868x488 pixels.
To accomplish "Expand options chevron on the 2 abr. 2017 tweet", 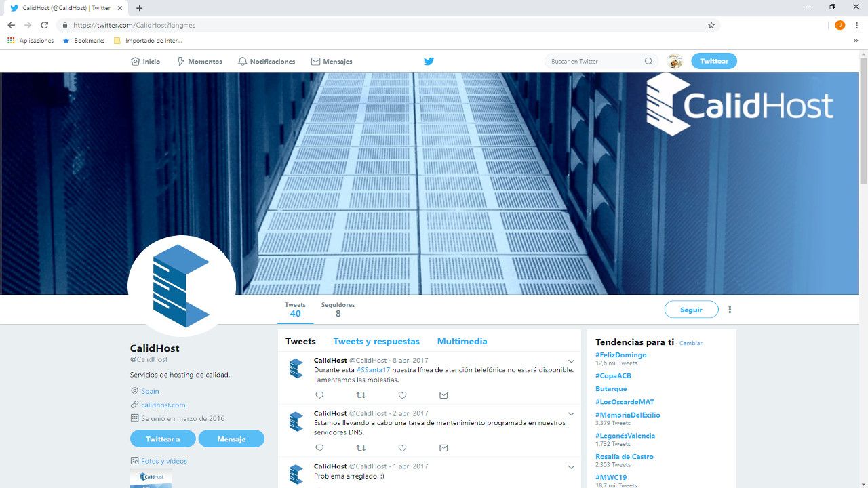I will 571,414.
